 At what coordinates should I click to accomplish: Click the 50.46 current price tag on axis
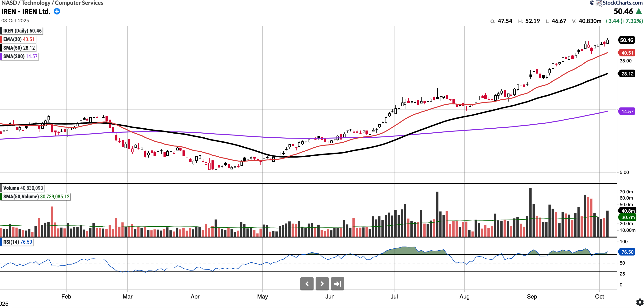tap(626, 40)
